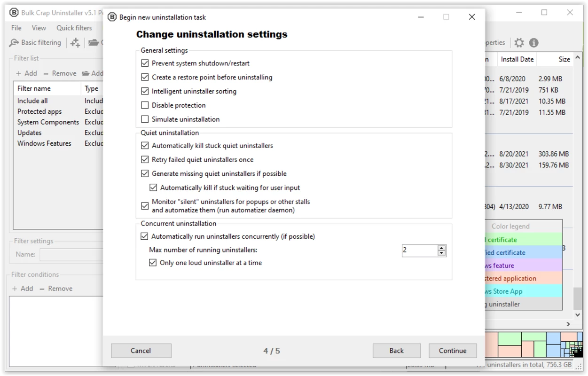Increase max number of running uninstallers
588x376 pixels.
tap(441, 248)
